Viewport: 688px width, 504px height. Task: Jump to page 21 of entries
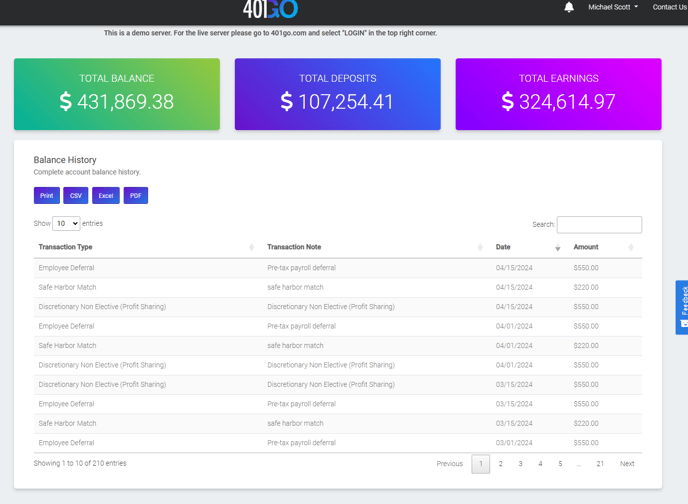600,464
